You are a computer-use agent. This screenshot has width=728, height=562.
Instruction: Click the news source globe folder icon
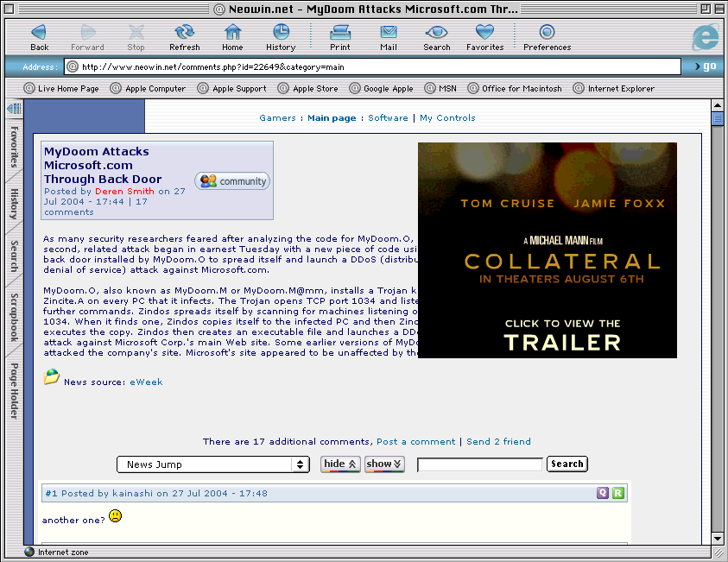coord(52,376)
